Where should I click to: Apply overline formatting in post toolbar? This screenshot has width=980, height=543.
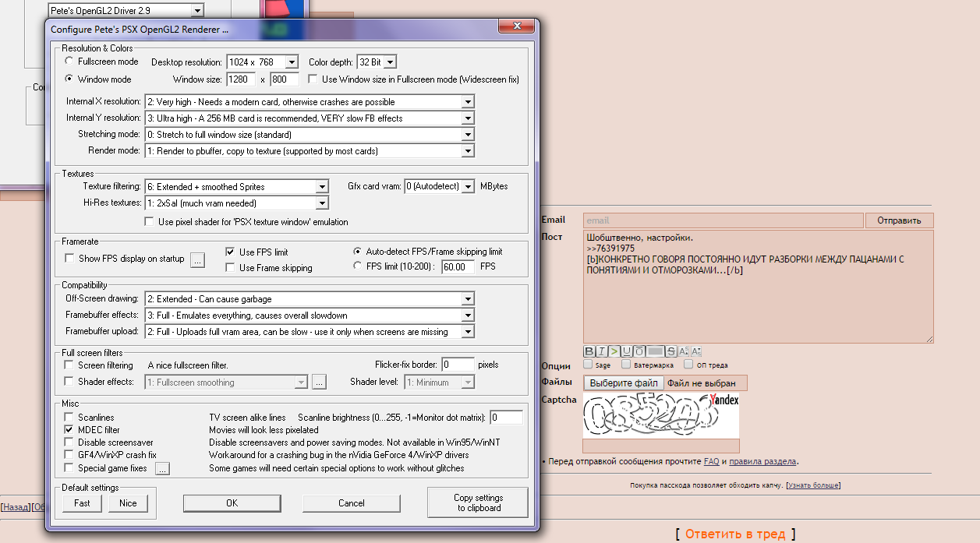[x=639, y=351]
